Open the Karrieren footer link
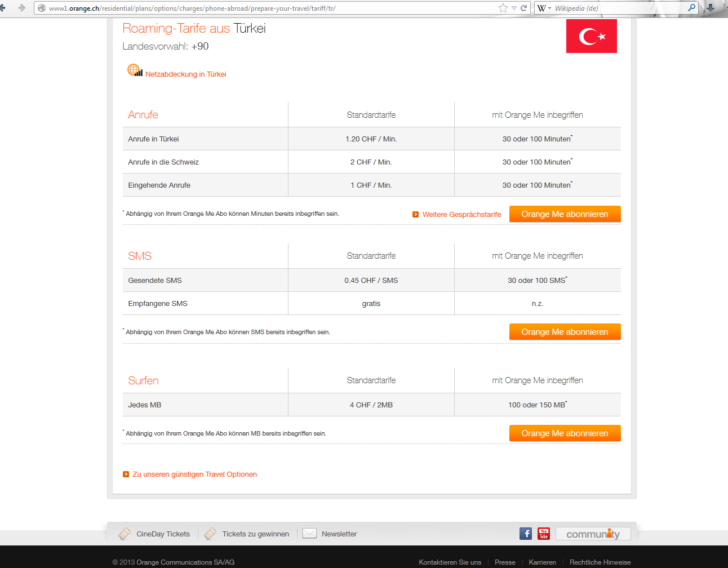Image resolution: width=728 pixels, height=568 pixels. 543,562
